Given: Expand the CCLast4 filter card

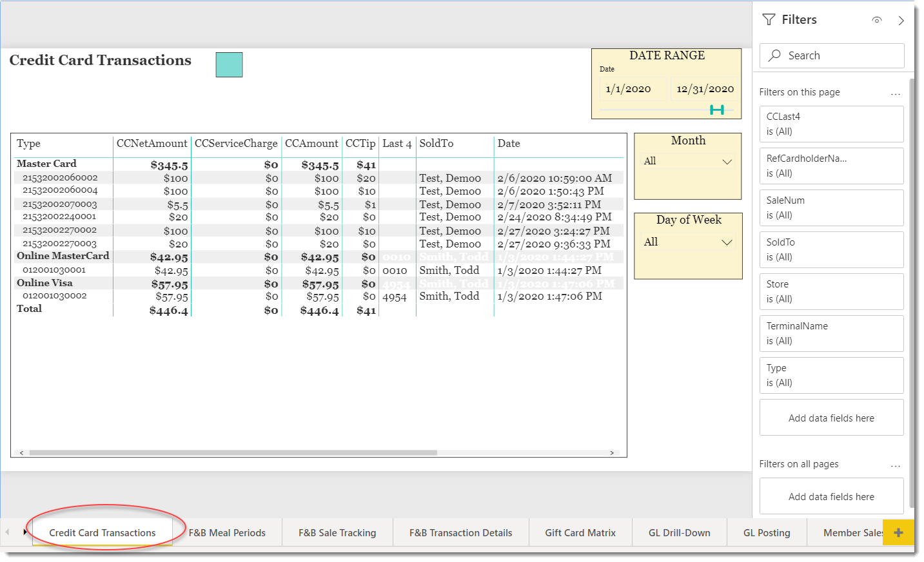Looking at the screenshot, I should pos(831,124).
